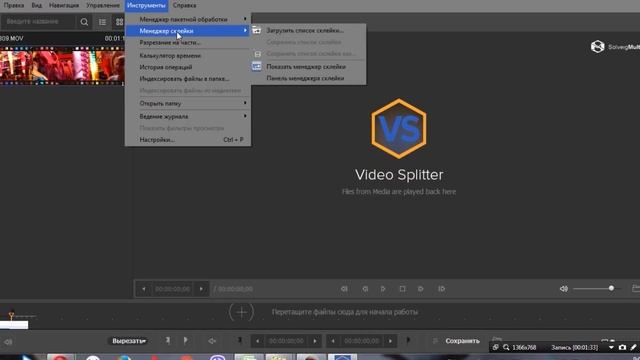Screen dimensions: 640x360
Task: Click the Загрузить список склейки icon
Action: pyautogui.click(x=256, y=30)
